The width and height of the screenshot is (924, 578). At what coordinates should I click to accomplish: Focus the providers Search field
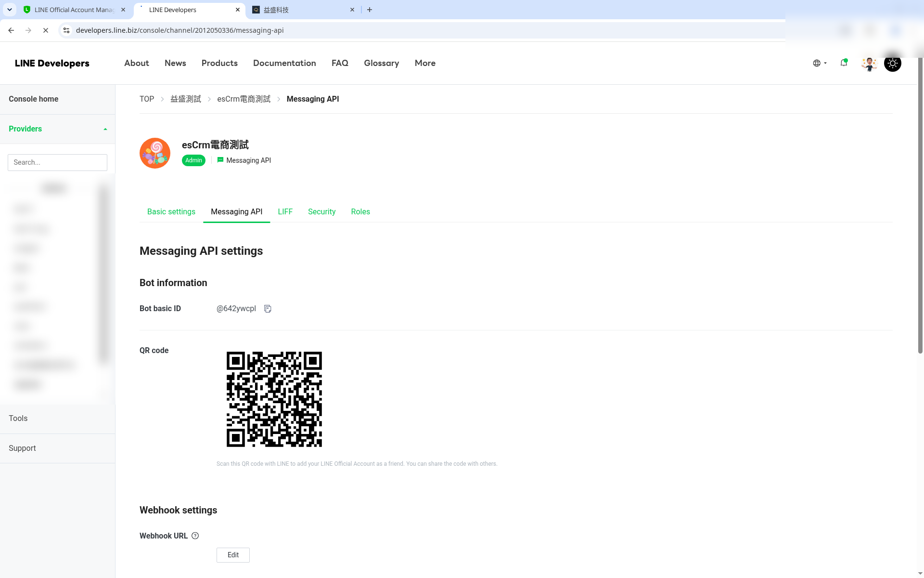click(57, 163)
